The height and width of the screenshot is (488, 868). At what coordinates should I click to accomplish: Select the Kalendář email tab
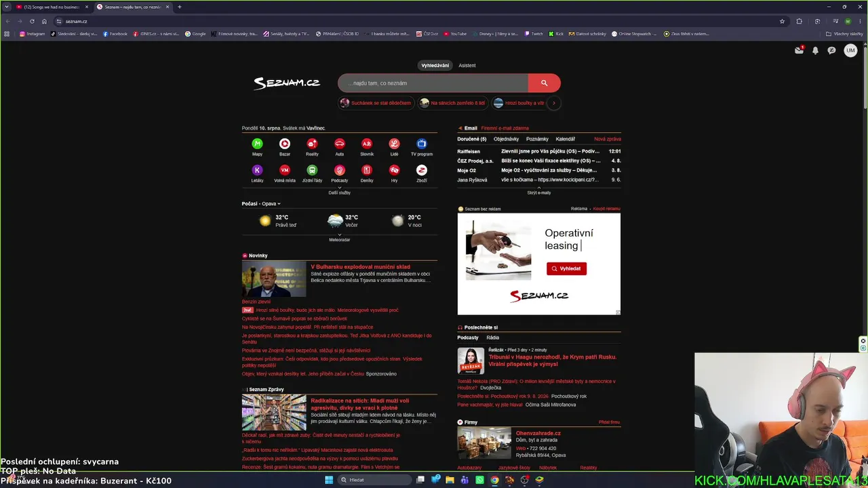pyautogui.click(x=566, y=139)
